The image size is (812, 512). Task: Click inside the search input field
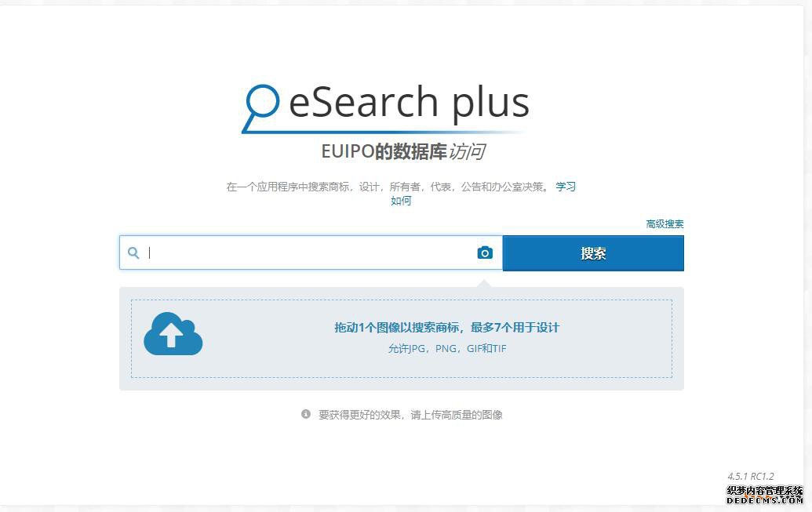coord(306,252)
